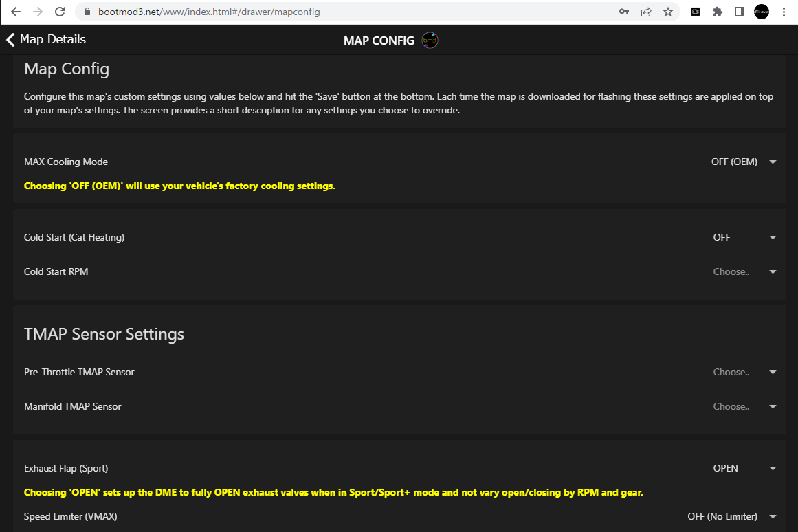798x532 pixels.
Task: Open the first extension icon in toolbar
Action: pos(695,12)
